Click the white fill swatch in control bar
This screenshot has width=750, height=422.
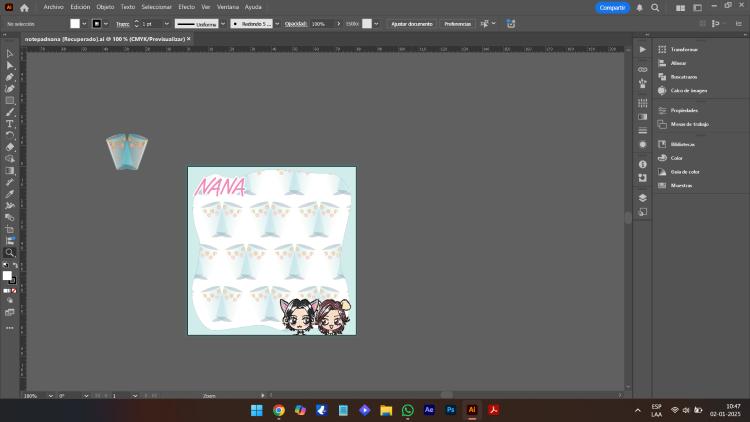coord(75,24)
